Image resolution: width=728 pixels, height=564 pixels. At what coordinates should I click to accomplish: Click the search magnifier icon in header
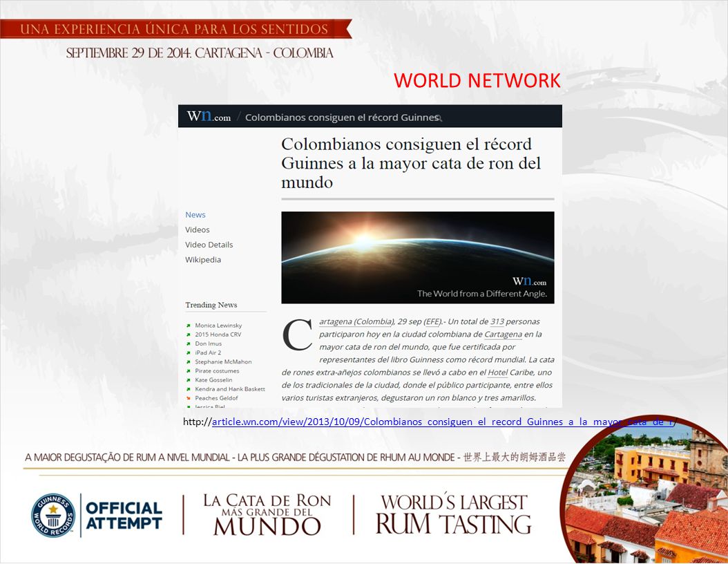point(439,118)
